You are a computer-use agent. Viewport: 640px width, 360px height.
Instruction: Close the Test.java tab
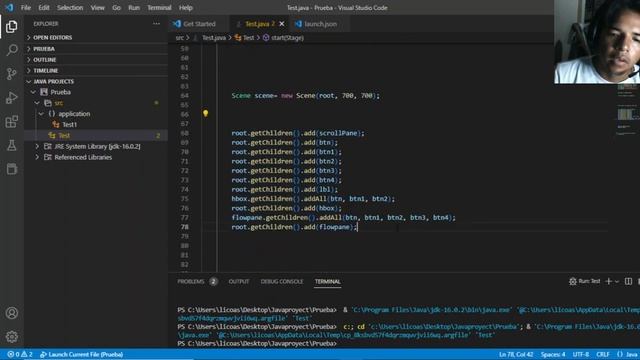point(282,24)
